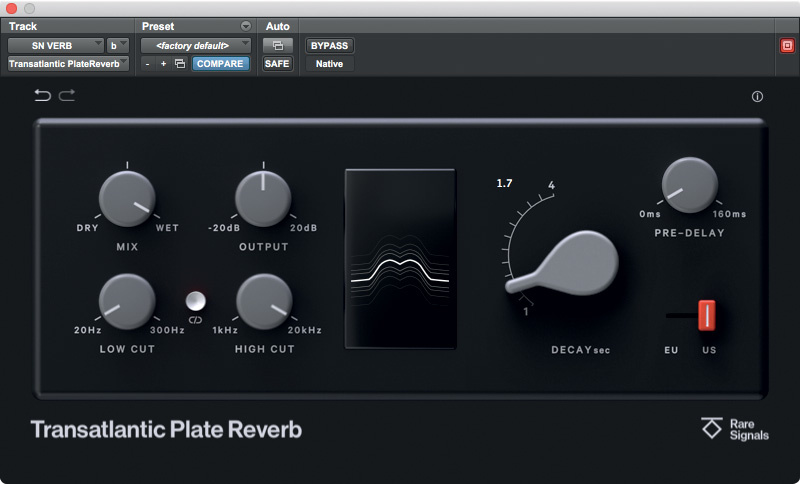Open the SN VERB track selector dropdown
Screen dimensions: 800x484
(x=56, y=45)
